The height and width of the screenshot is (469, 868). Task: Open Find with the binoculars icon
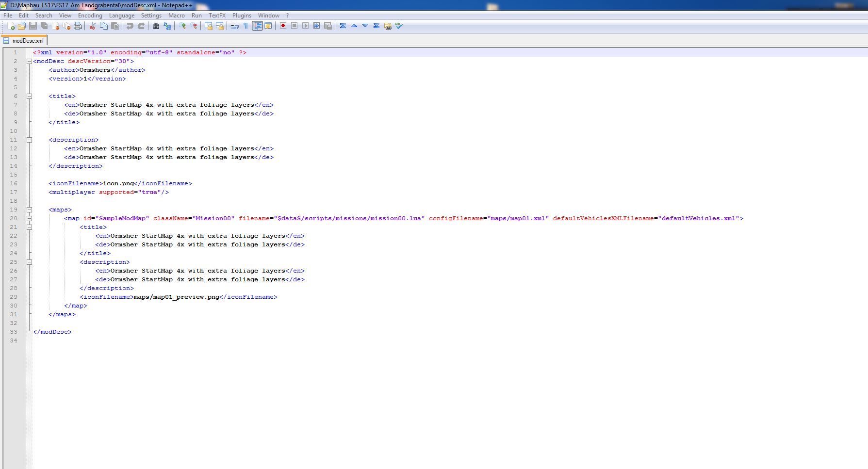pyautogui.click(x=156, y=26)
